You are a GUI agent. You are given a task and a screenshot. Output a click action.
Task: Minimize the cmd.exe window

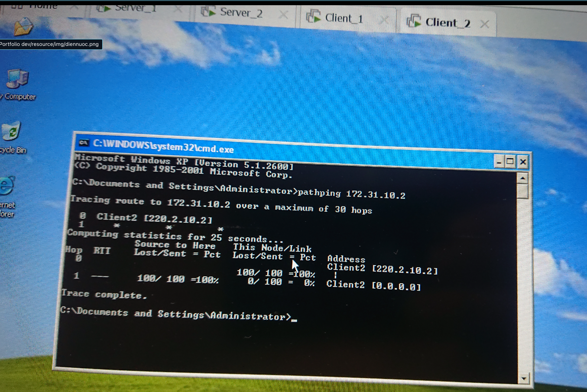pyautogui.click(x=499, y=162)
